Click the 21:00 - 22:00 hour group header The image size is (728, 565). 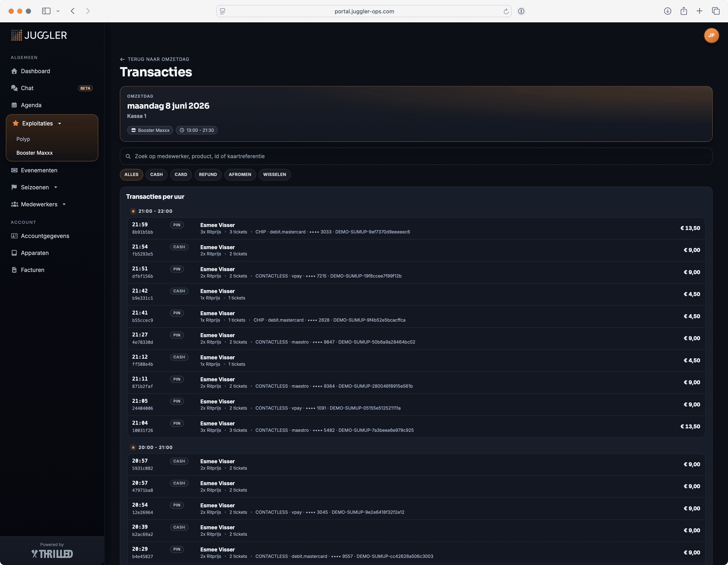pyautogui.click(x=152, y=211)
